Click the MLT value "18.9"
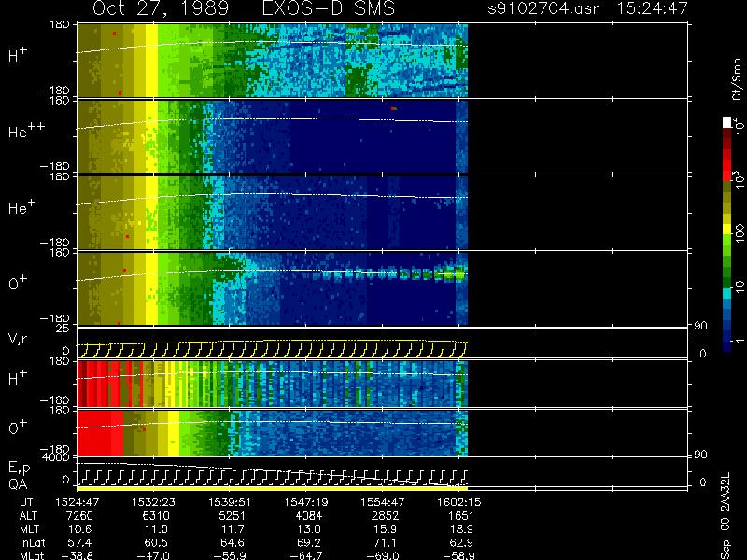Viewport: 747px width, 560px height. (x=463, y=529)
